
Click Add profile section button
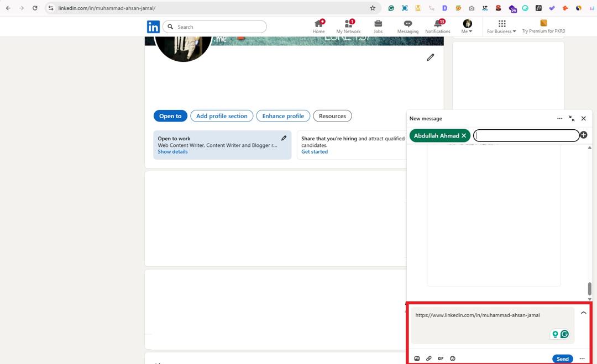[222, 116]
